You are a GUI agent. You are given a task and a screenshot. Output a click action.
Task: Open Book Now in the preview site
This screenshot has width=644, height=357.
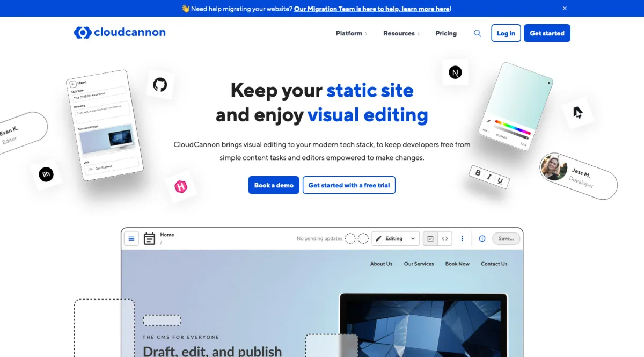point(457,264)
